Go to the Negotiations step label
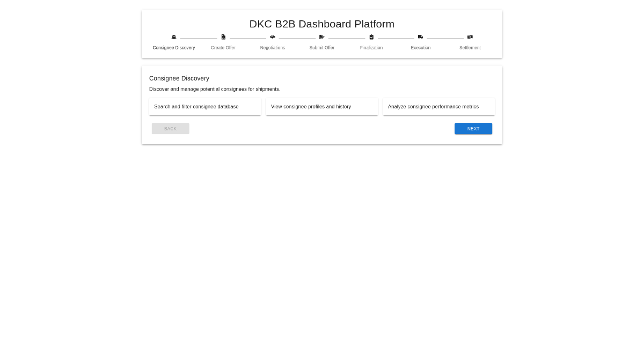644x338 pixels. pos(273,48)
